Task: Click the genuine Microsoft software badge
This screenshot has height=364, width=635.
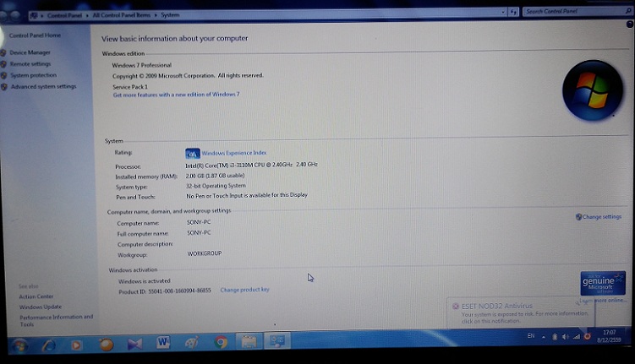Action: pos(603,283)
